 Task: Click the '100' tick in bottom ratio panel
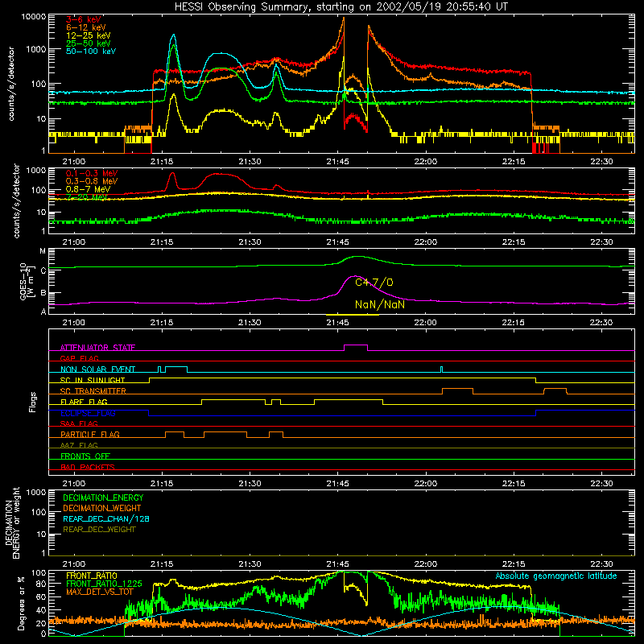[39, 573]
